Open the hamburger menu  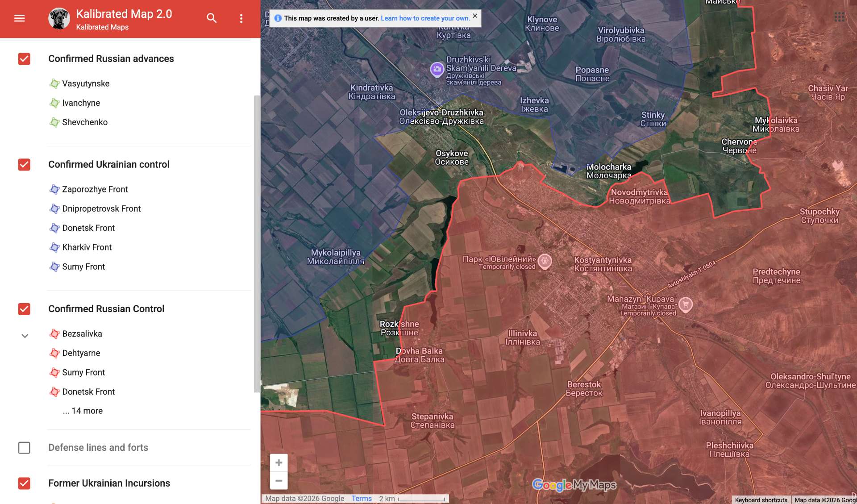click(19, 18)
